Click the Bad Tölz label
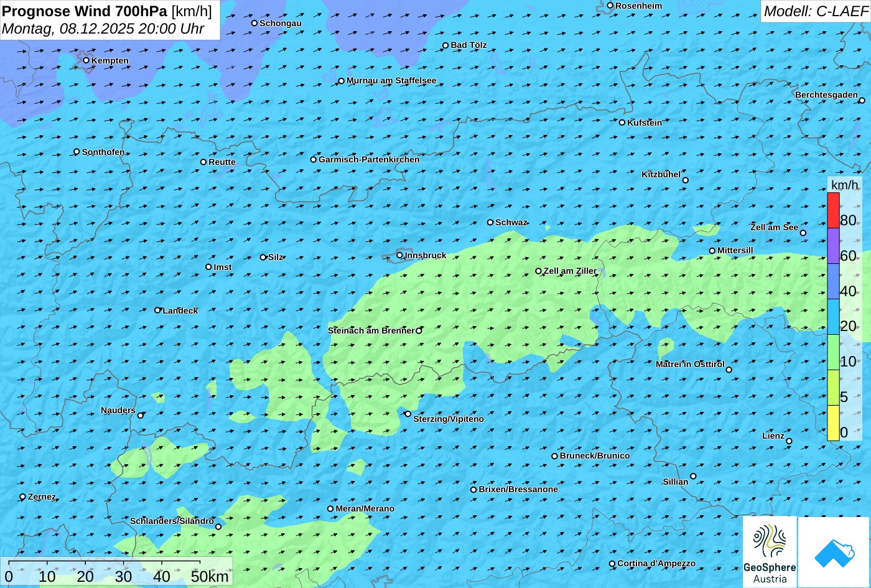Viewport: 871px width, 588px height. coord(469,45)
